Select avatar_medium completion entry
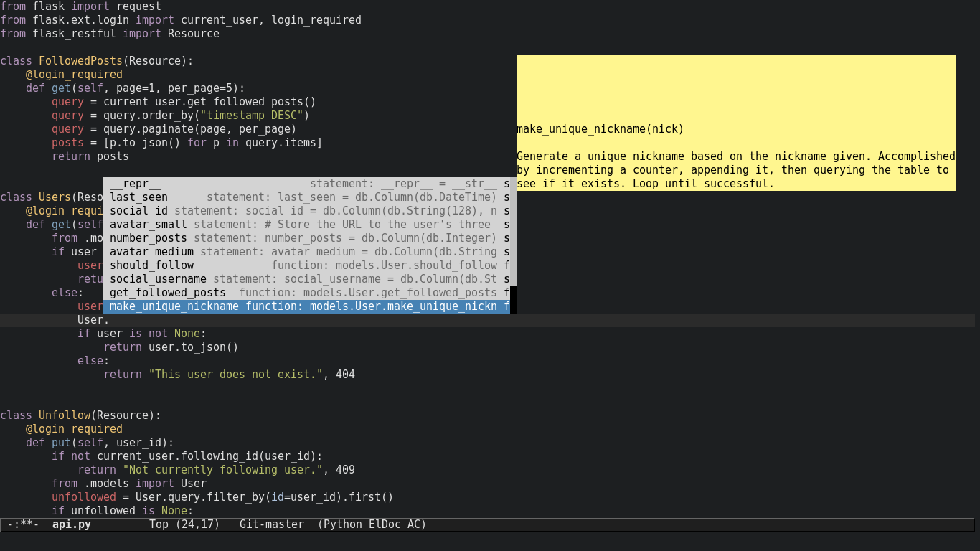980x551 pixels. click(306, 252)
